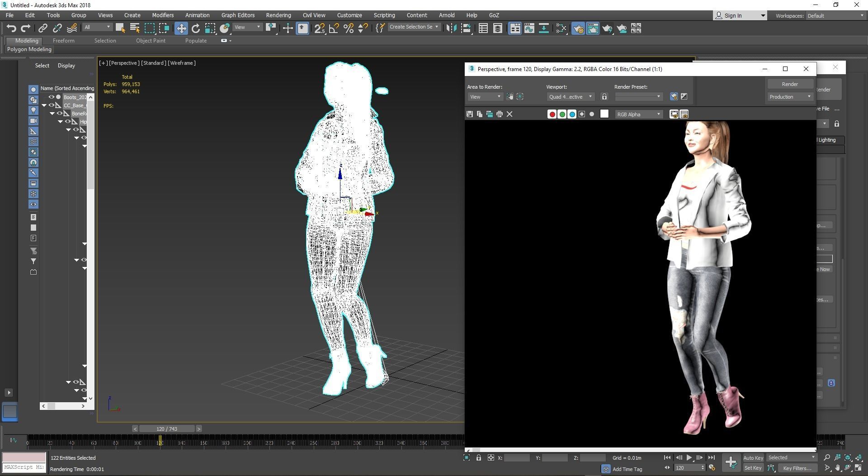Open the Area to Render View dropdown
Viewport: 868px width, 476px height.
click(485, 97)
